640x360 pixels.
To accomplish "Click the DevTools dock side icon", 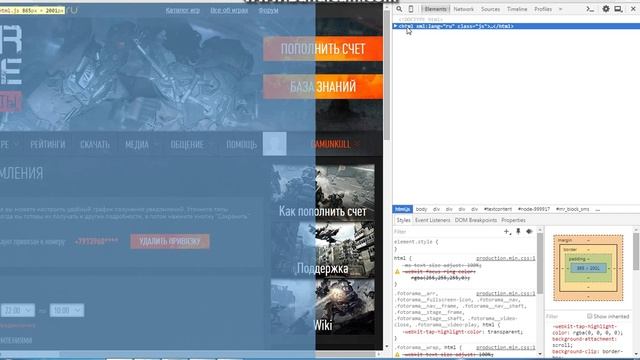I will click(618, 9).
